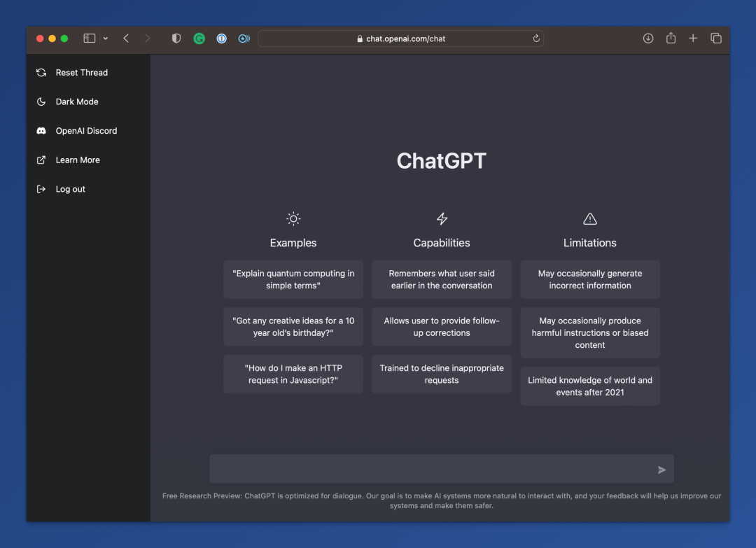Click the Safari sidebar toggle icon

coord(89,38)
